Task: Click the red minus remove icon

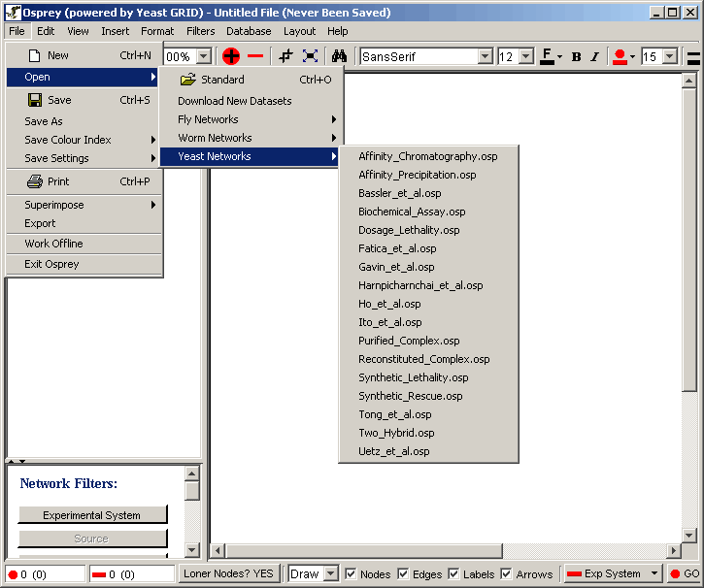Action: [255, 56]
